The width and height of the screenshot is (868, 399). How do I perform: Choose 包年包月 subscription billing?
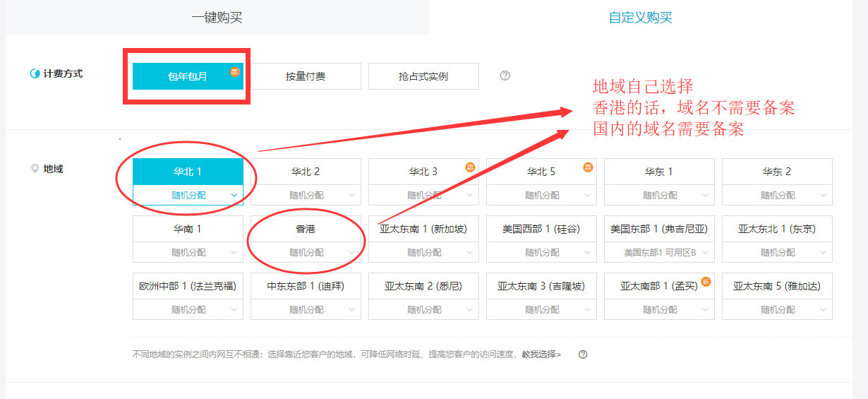(x=188, y=76)
